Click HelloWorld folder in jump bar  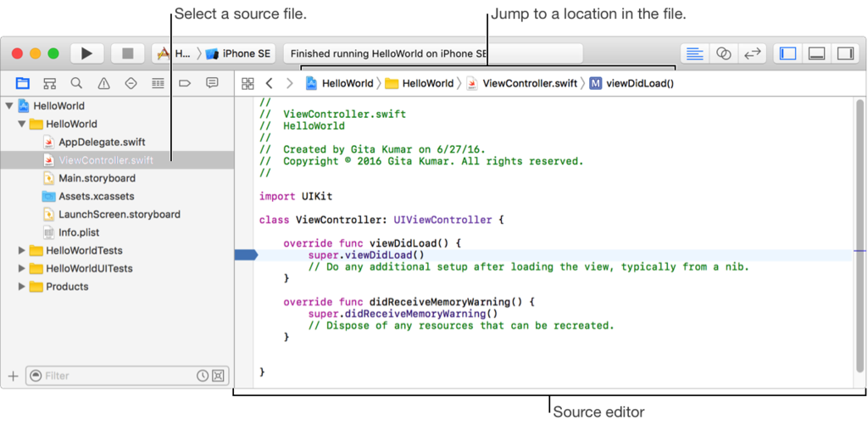pyautogui.click(x=420, y=84)
